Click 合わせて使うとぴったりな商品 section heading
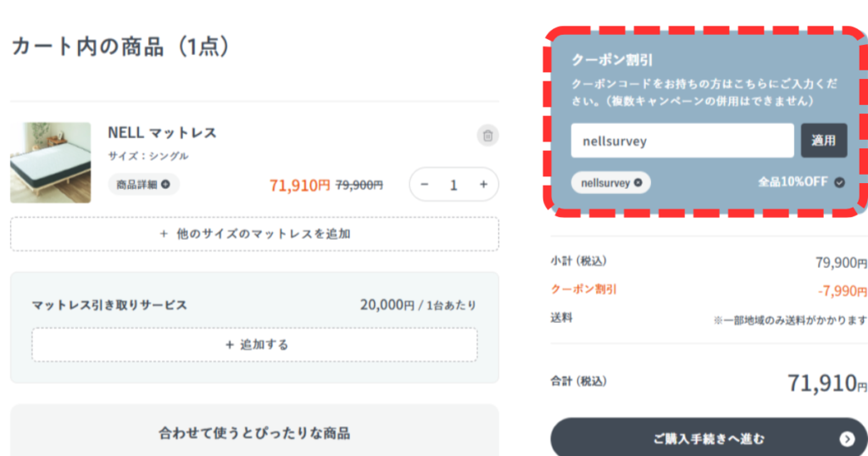 pyautogui.click(x=254, y=433)
